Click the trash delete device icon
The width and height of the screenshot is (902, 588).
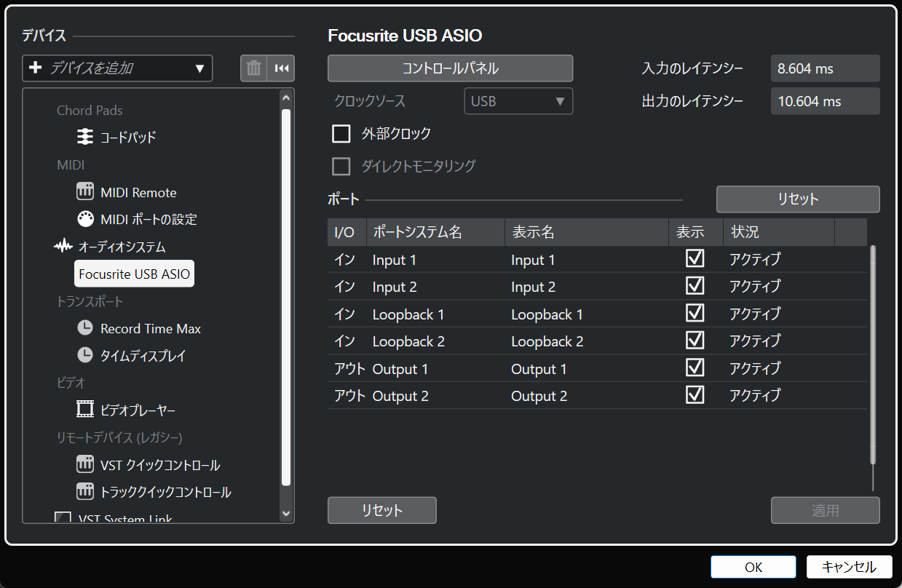point(253,68)
